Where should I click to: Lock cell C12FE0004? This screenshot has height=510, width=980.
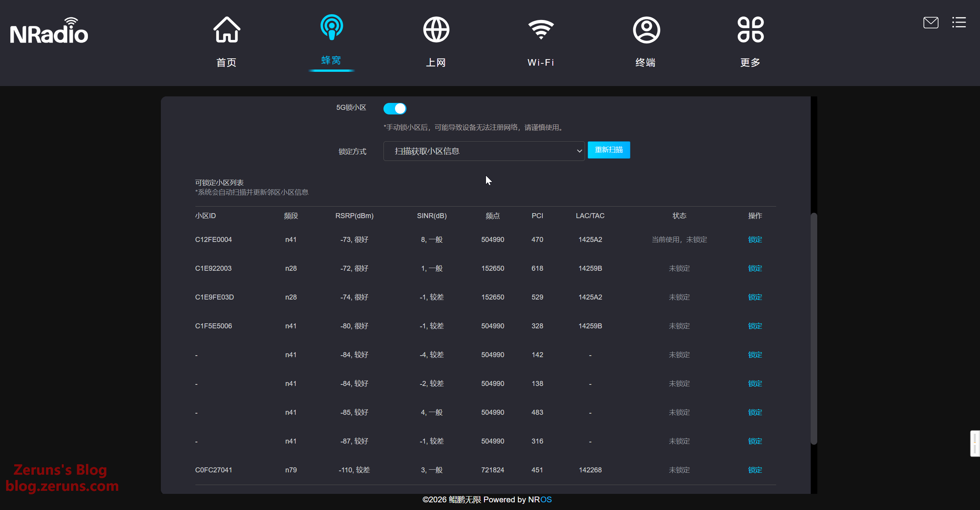(755, 240)
